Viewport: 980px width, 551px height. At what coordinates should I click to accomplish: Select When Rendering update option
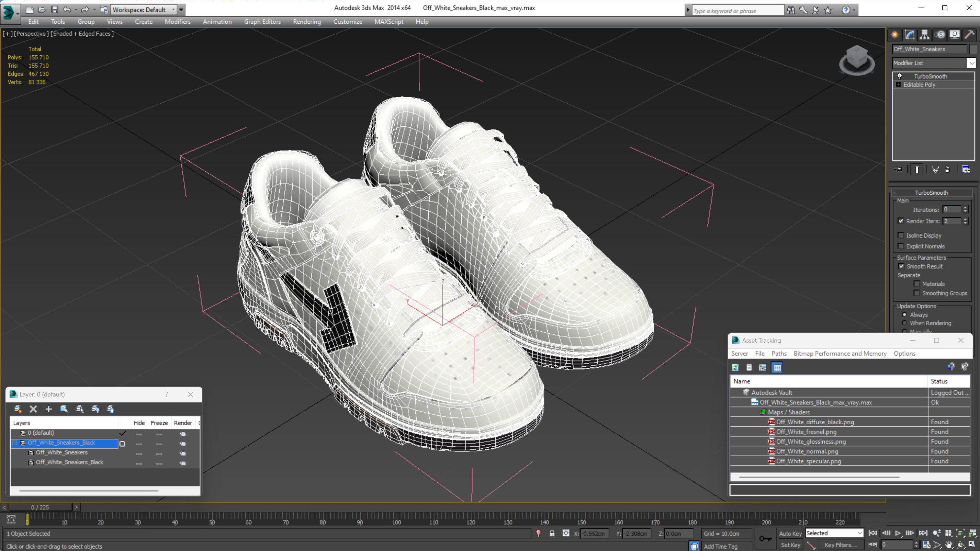904,323
